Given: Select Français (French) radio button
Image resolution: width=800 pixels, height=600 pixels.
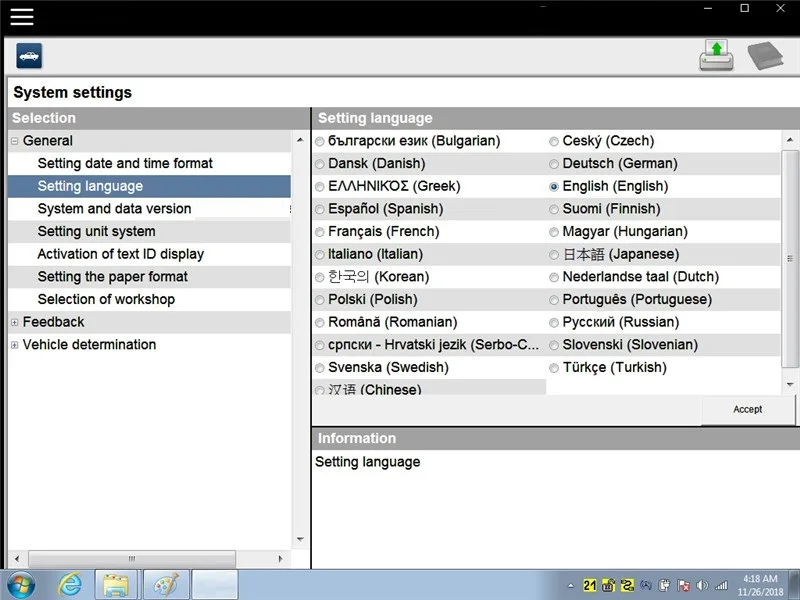Looking at the screenshot, I should point(320,232).
